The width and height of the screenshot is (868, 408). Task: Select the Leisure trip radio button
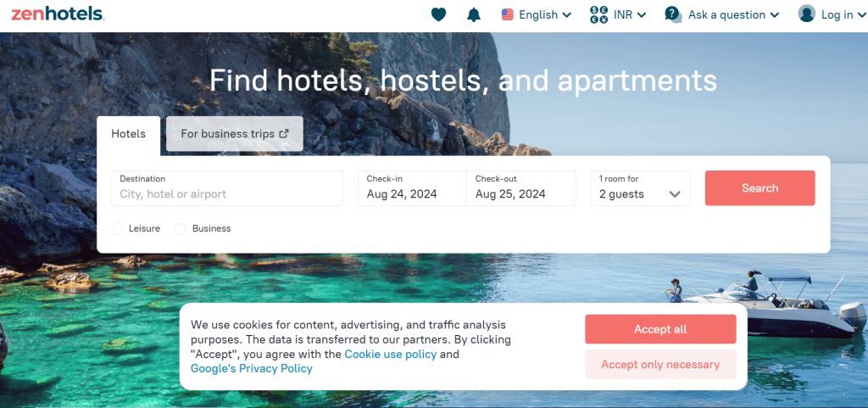pos(117,229)
